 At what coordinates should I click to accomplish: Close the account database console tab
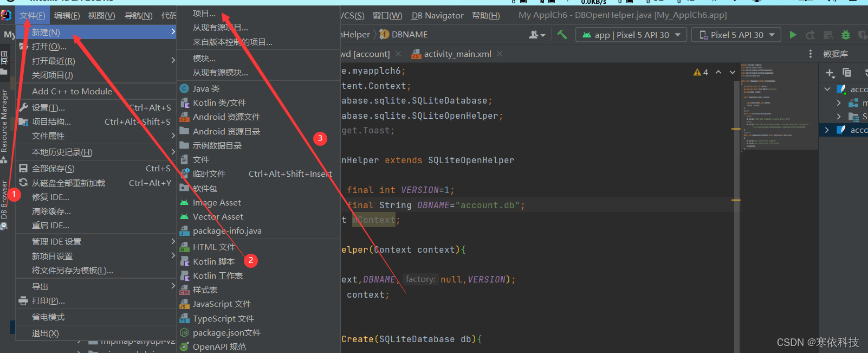(x=398, y=54)
